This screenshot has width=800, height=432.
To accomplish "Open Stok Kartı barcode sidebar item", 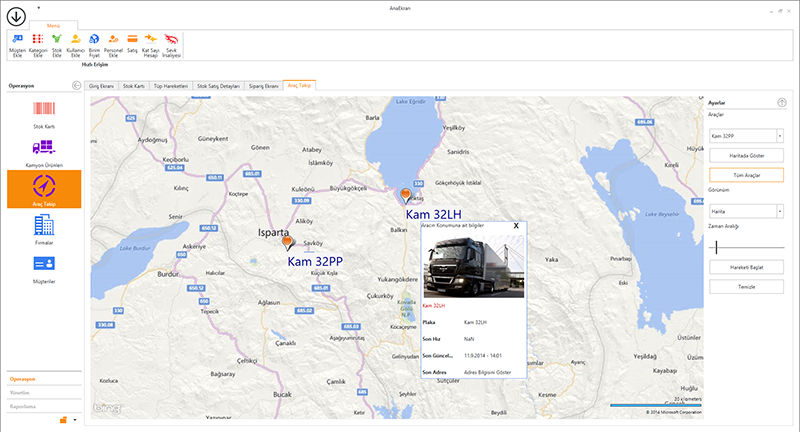I will click(x=44, y=115).
